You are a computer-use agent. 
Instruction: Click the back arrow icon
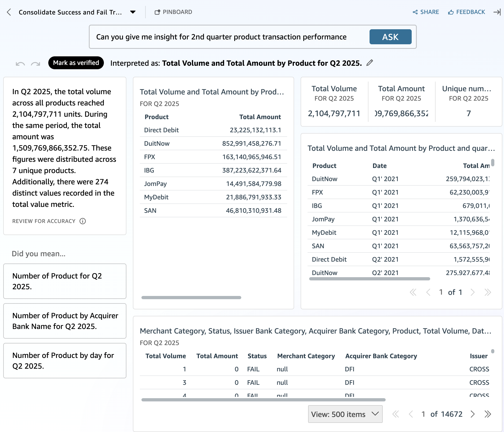(x=9, y=12)
